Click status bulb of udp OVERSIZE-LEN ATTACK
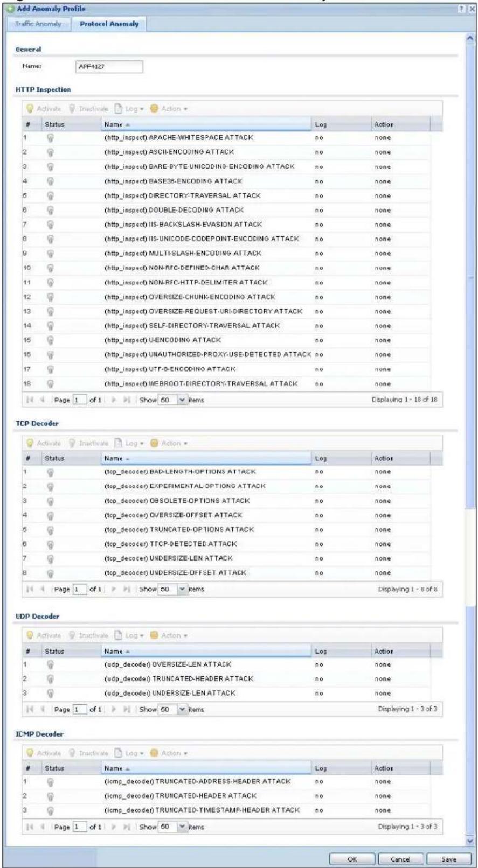The width and height of the screenshot is (478, 868). [x=51, y=664]
